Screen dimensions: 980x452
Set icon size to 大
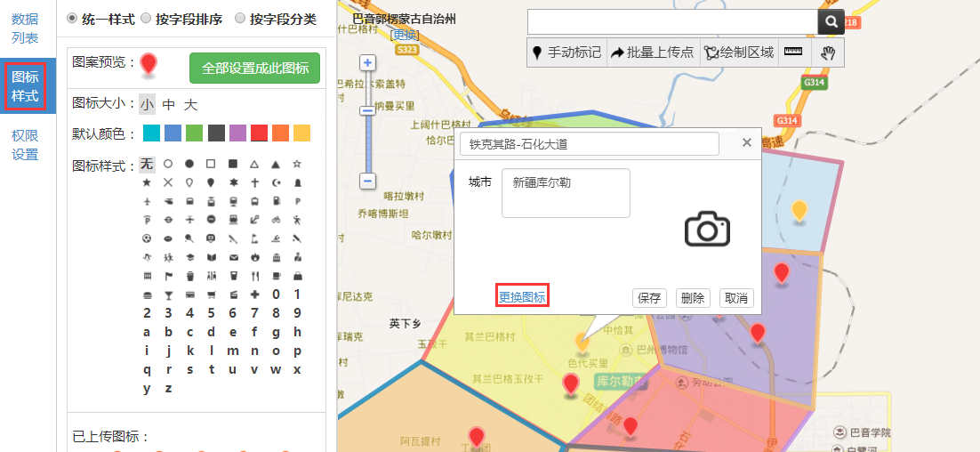coord(190,104)
